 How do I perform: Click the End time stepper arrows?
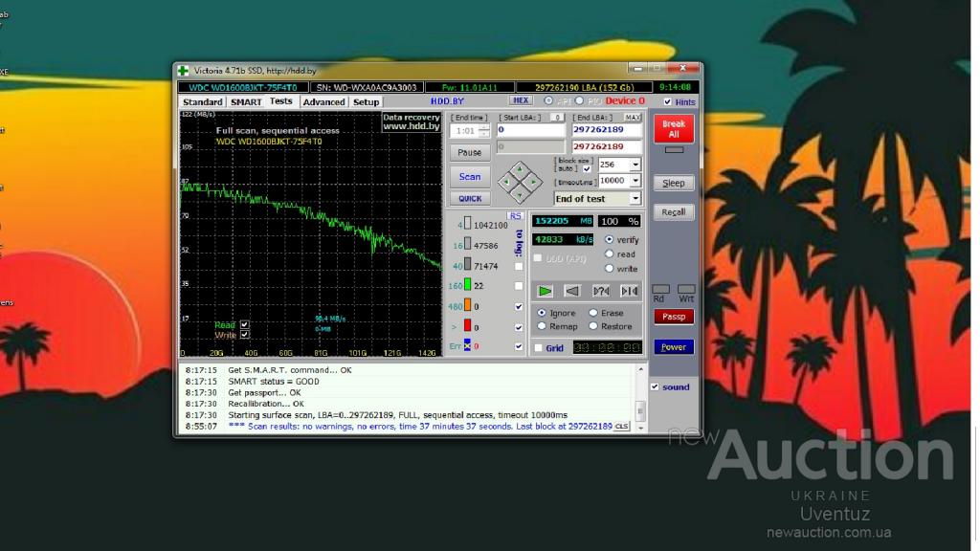pyautogui.click(x=484, y=130)
